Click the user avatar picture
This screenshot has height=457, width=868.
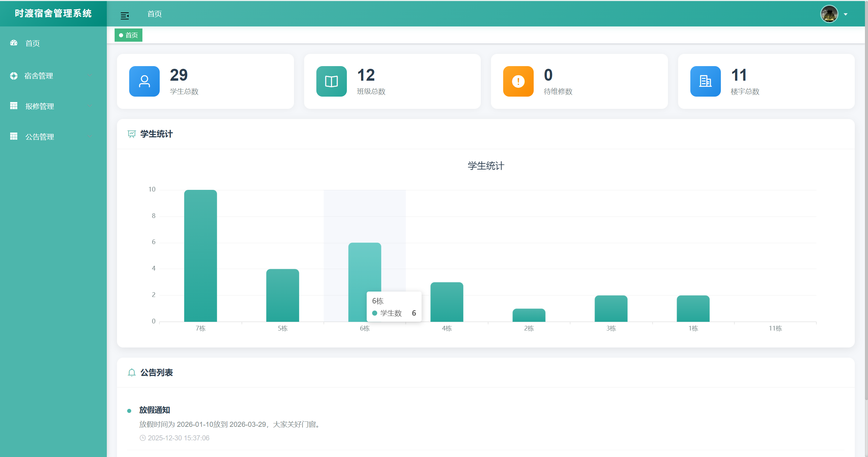829,14
